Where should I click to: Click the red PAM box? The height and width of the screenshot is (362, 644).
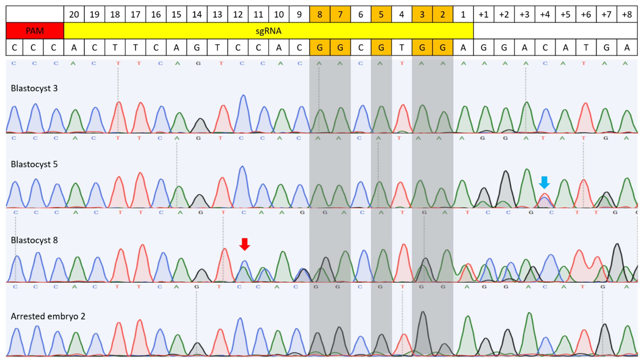35,31
